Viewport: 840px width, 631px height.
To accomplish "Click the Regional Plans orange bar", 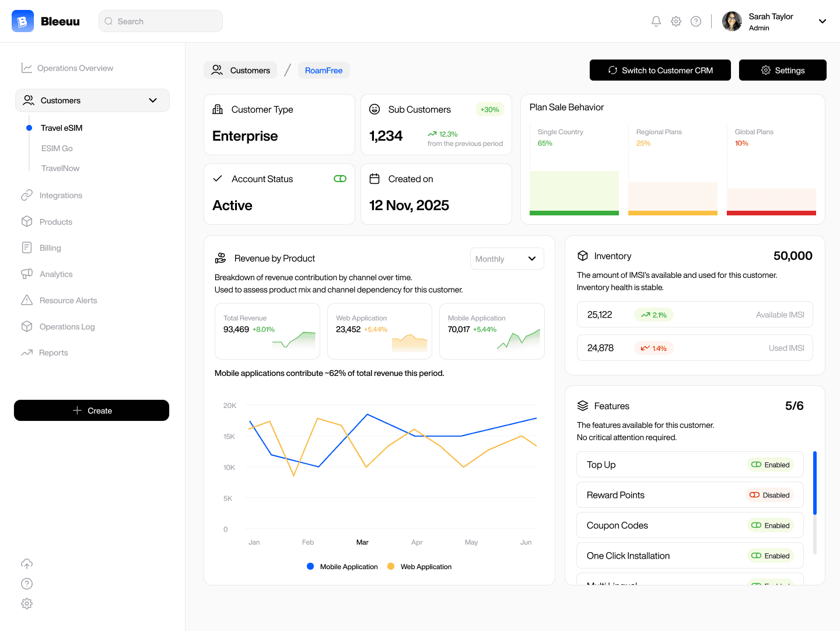I will point(673,198).
